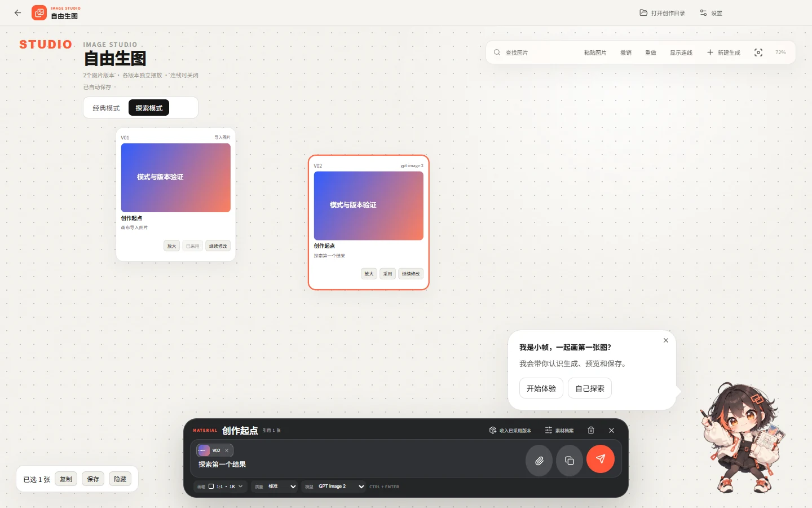Image resolution: width=812 pixels, height=508 pixels.
Task: Click the fit-to-view focus icon
Action: point(758,52)
